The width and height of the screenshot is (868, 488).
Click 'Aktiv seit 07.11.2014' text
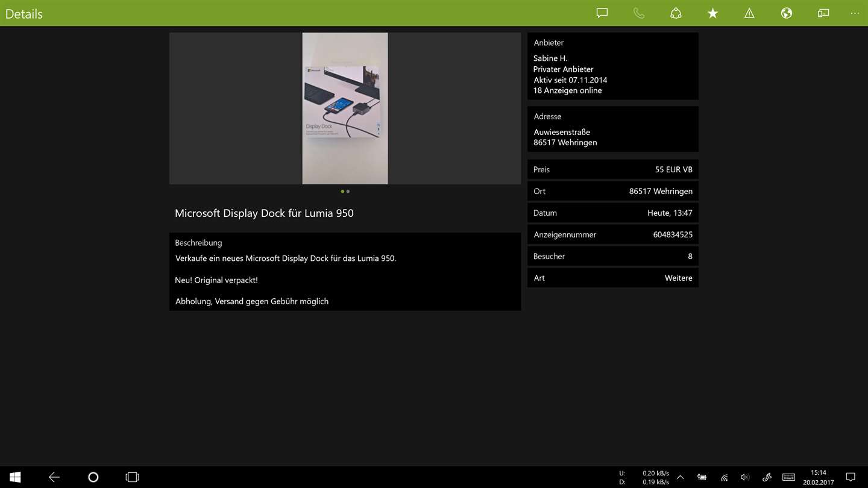[x=570, y=80]
